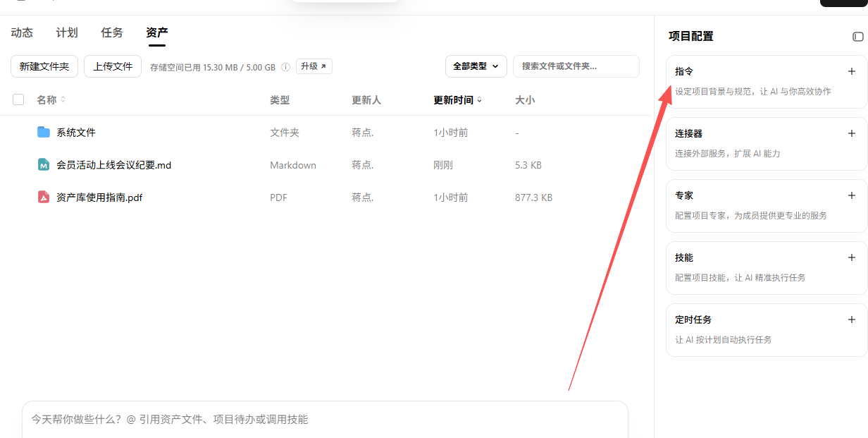868x438 pixels.
Task: Switch to the 动态 tab
Action: click(x=22, y=32)
